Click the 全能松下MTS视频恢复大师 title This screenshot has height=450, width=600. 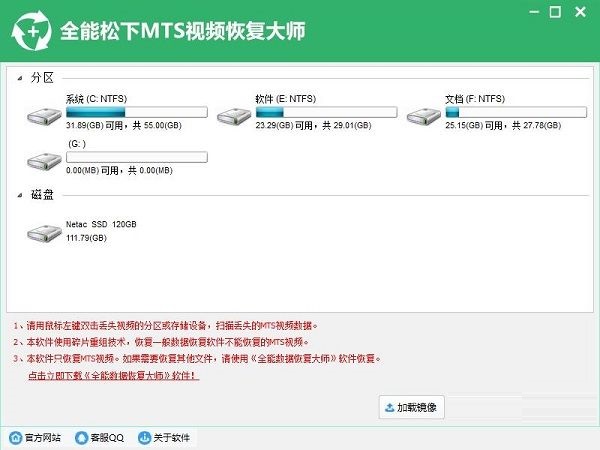183,31
